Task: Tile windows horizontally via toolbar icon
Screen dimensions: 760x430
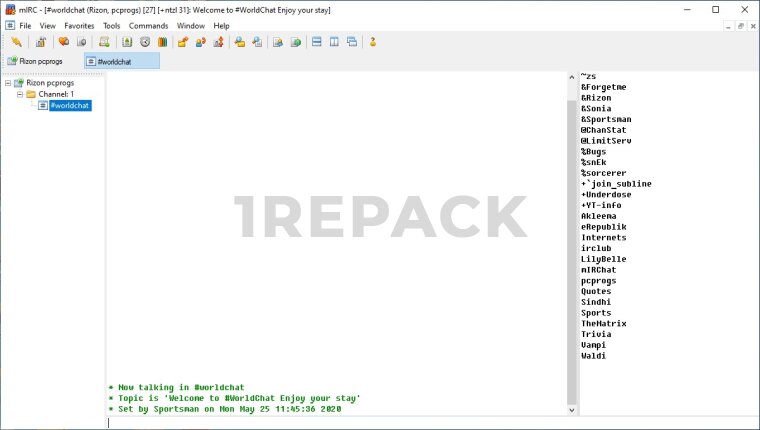Action: (x=316, y=42)
